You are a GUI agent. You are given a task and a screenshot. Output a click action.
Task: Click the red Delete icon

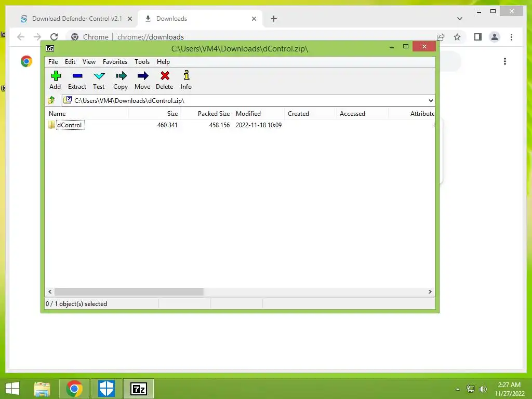click(165, 80)
